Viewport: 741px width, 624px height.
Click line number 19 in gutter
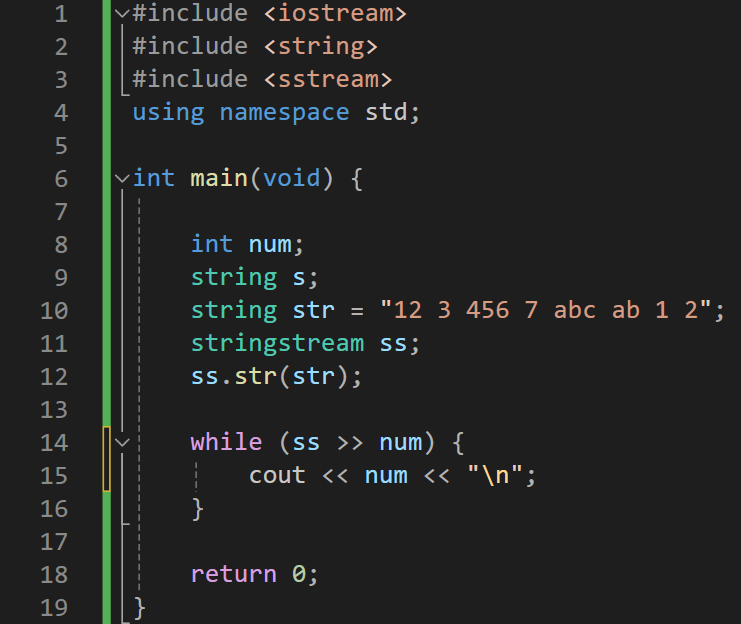[x=54, y=607]
